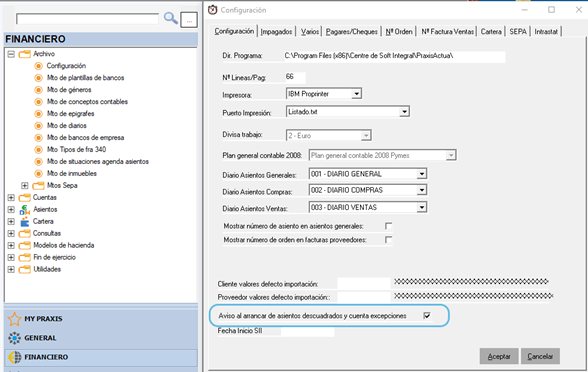Expand the Modelos de hacienda node
This screenshot has width=588, height=372.
[11, 246]
